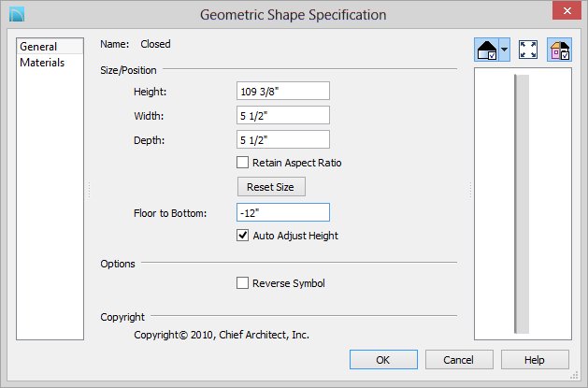The width and height of the screenshot is (588, 388).
Task: Click the Reset Size button
Action: click(271, 187)
